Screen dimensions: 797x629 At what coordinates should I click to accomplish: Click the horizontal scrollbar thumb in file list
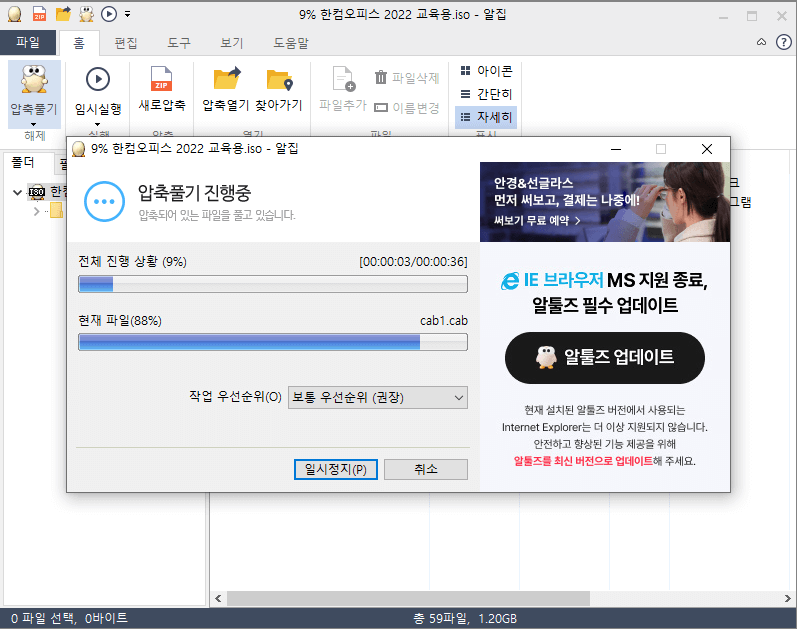click(x=408, y=598)
